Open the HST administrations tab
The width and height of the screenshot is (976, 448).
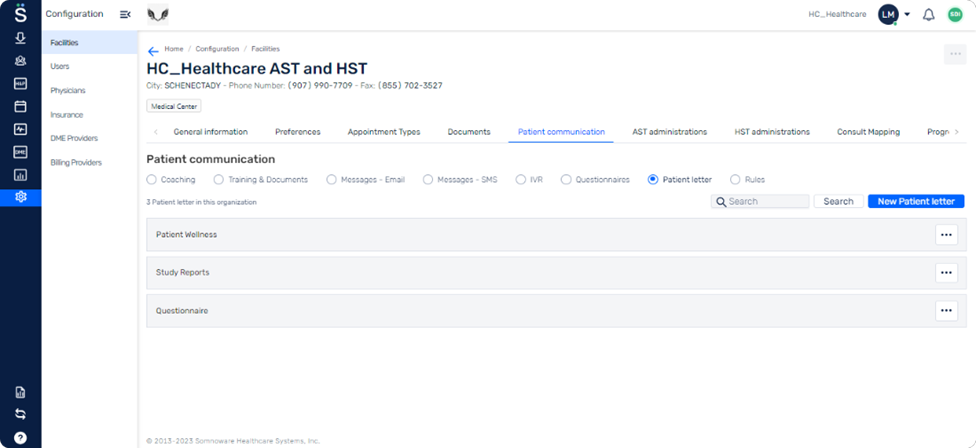[x=772, y=132]
